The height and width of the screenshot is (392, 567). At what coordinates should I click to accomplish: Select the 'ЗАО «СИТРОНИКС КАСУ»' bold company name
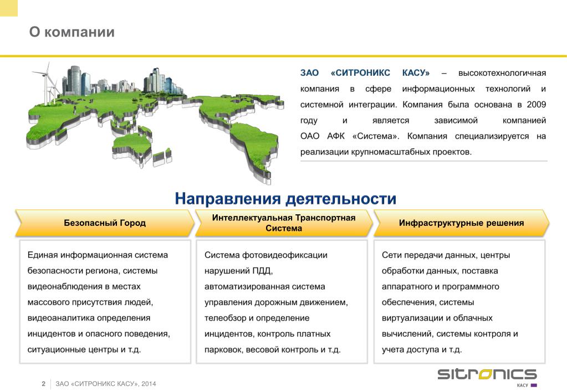(365, 73)
